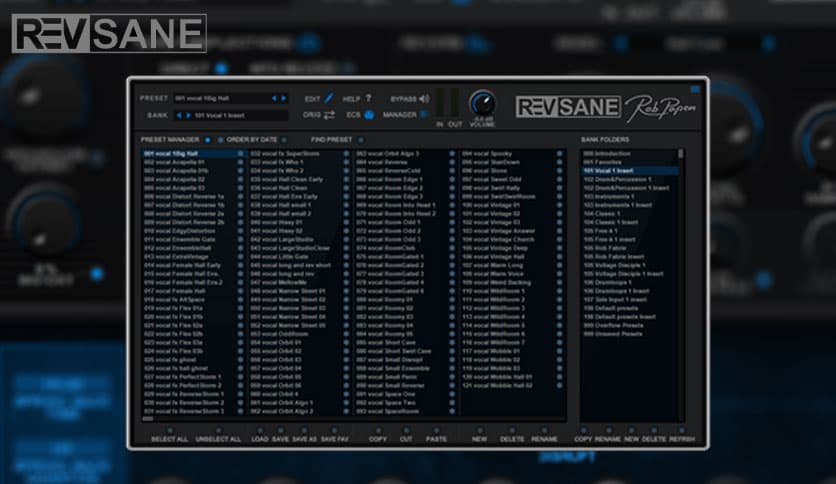
Task: Select preset '001 vocal 10ig Hall'
Action: point(189,154)
